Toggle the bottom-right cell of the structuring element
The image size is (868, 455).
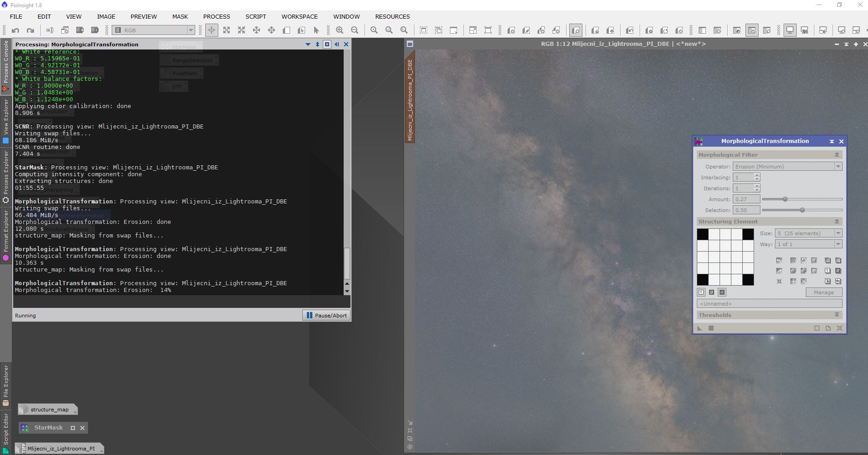(748, 280)
